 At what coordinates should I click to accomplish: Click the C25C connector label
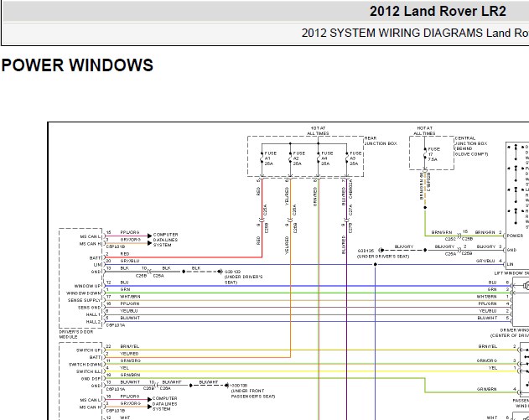(x=449, y=239)
